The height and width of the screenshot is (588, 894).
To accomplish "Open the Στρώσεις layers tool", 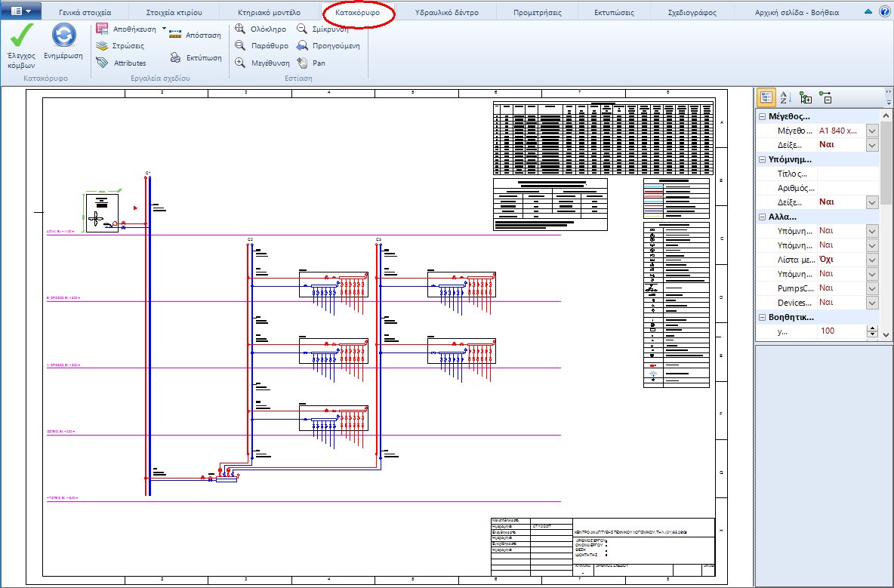I will tap(102, 45).
